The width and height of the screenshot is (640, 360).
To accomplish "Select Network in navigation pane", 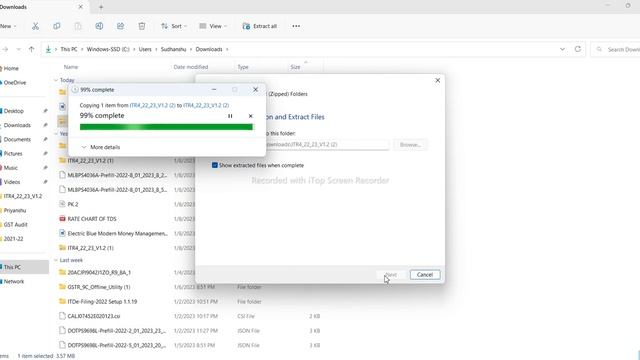I will tap(14, 282).
